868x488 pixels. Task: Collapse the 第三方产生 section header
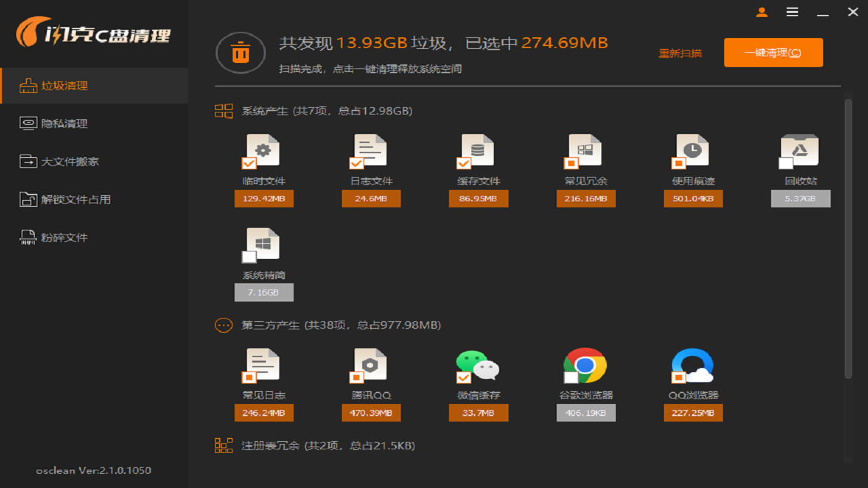pos(224,325)
